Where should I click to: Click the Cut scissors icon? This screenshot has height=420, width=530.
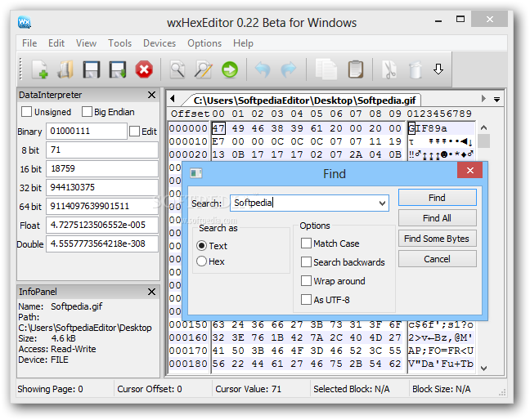[389, 69]
